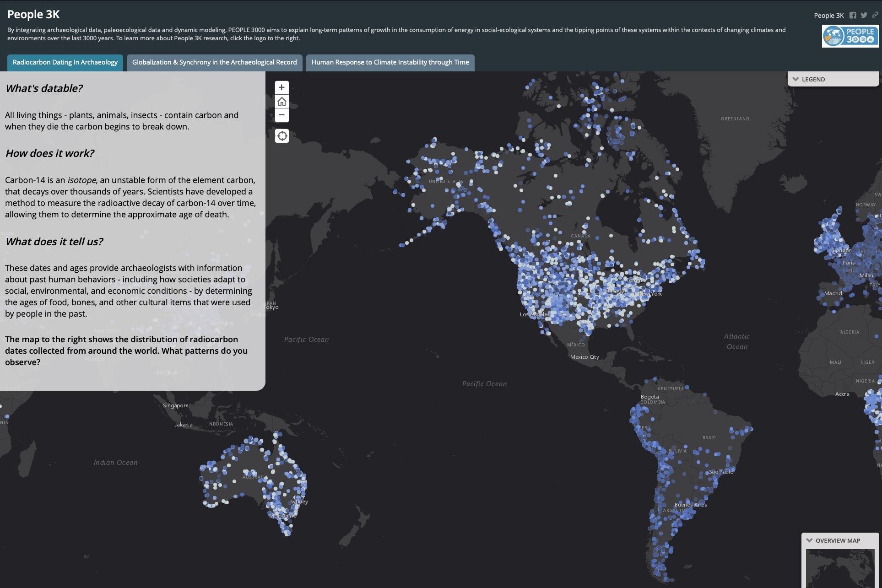
Task: Open Radiocarbon Dating In Archaeology tab
Action: pyautogui.click(x=65, y=62)
